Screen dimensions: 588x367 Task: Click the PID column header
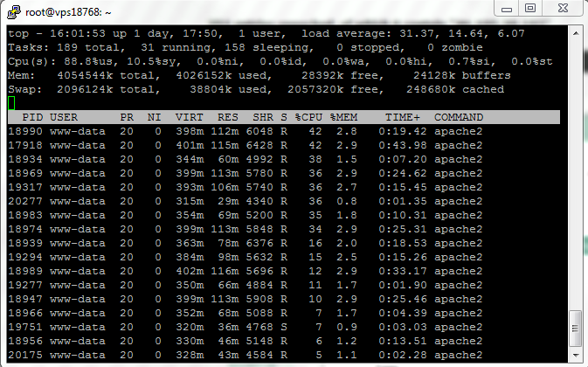32,117
